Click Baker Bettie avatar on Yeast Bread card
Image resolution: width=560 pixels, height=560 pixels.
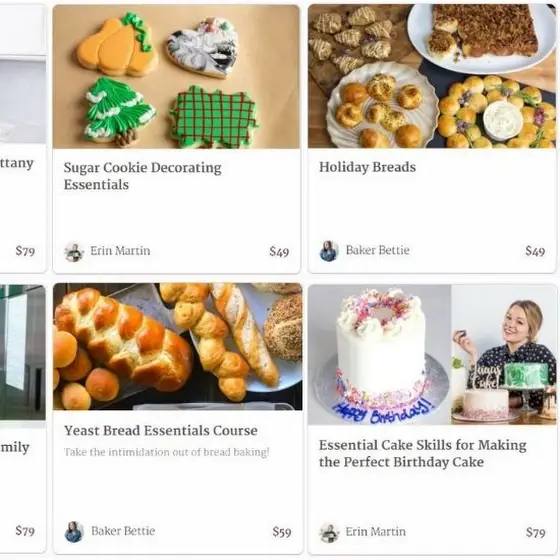coord(74,532)
